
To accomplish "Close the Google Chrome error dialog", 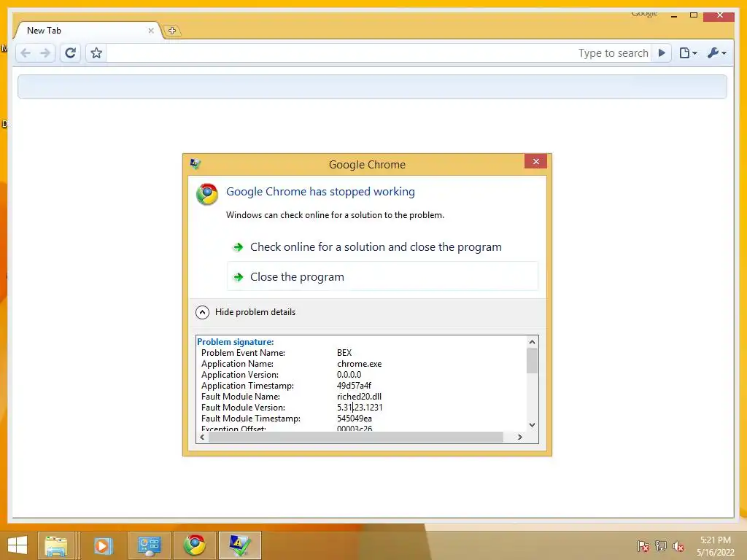I will point(535,161).
